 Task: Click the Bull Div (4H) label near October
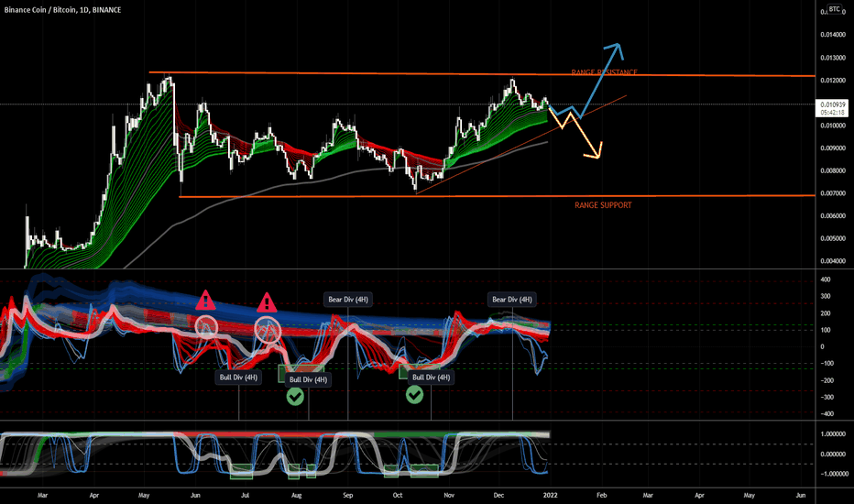[x=432, y=377]
